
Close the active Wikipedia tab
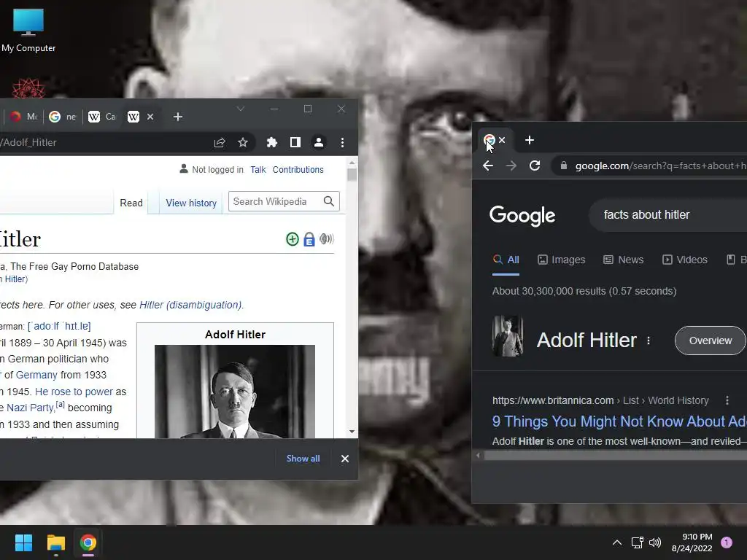coord(150,117)
